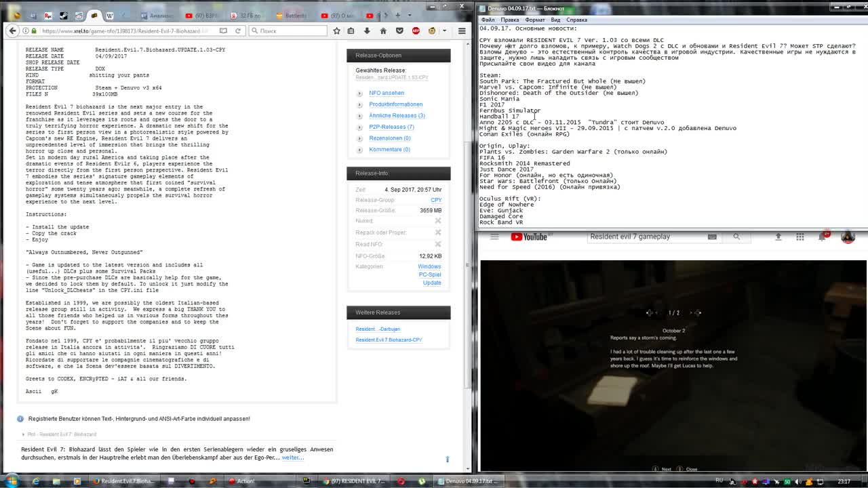Click the system tray clock 23:17
The height and width of the screenshot is (488, 868).
coord(844,481)
